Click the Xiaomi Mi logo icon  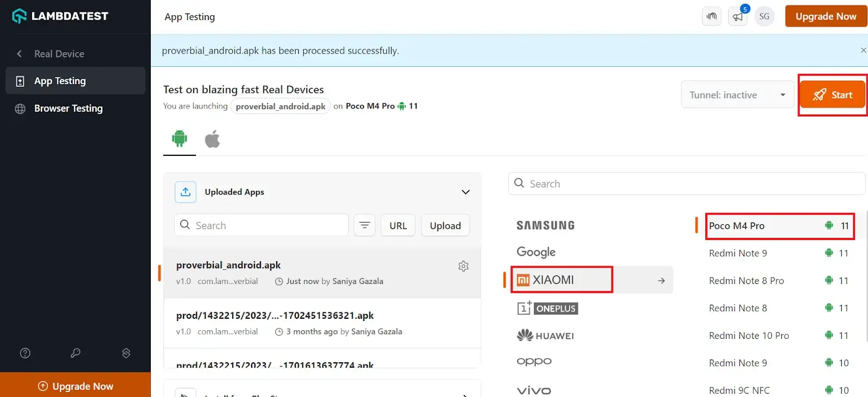click(x=523, y=280)
